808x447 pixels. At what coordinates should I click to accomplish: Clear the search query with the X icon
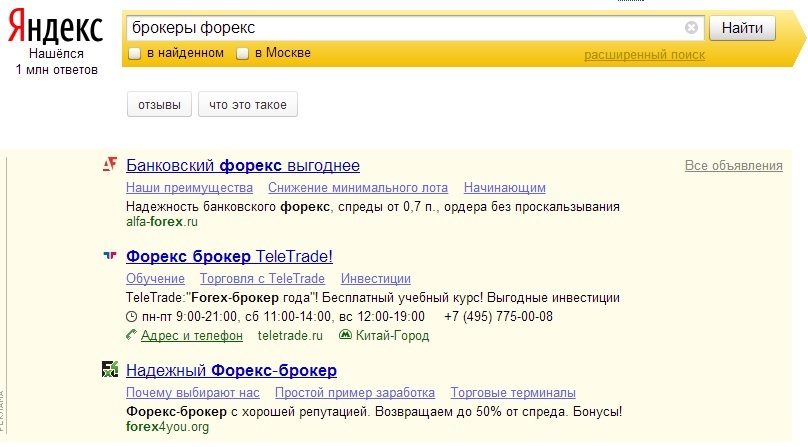pos(692,28)
